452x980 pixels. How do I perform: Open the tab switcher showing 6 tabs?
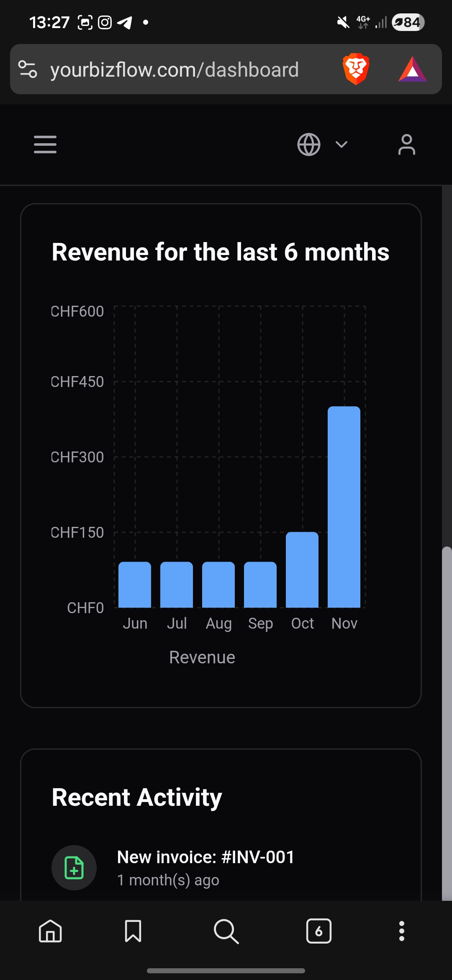(318, 931)
